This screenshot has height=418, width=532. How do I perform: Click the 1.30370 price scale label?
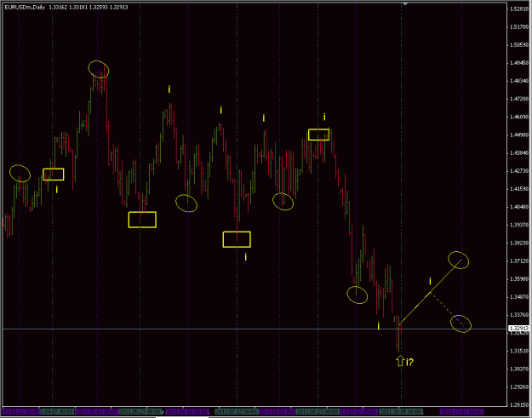(x=519, y=369)
